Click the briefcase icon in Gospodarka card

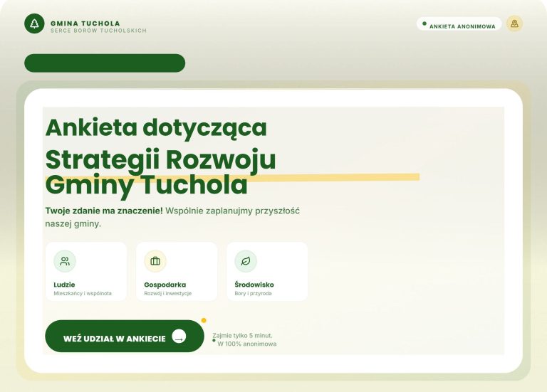(x=155, y=261)
